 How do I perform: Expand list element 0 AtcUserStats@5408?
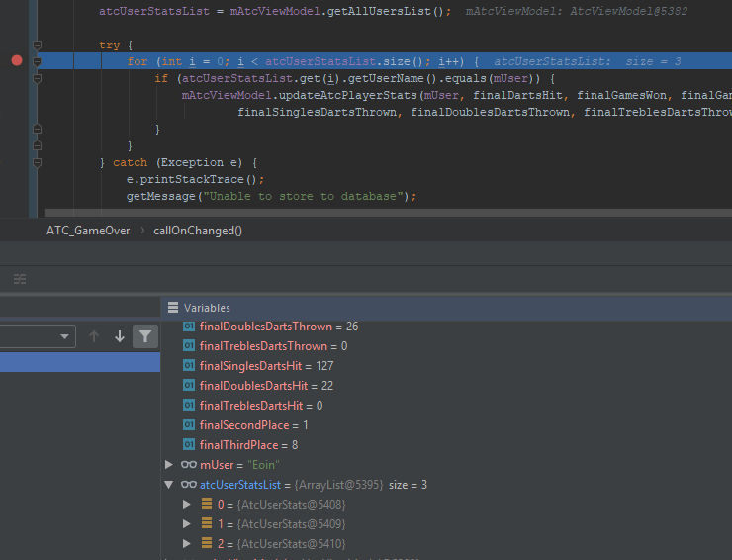(x=187, y=505)
